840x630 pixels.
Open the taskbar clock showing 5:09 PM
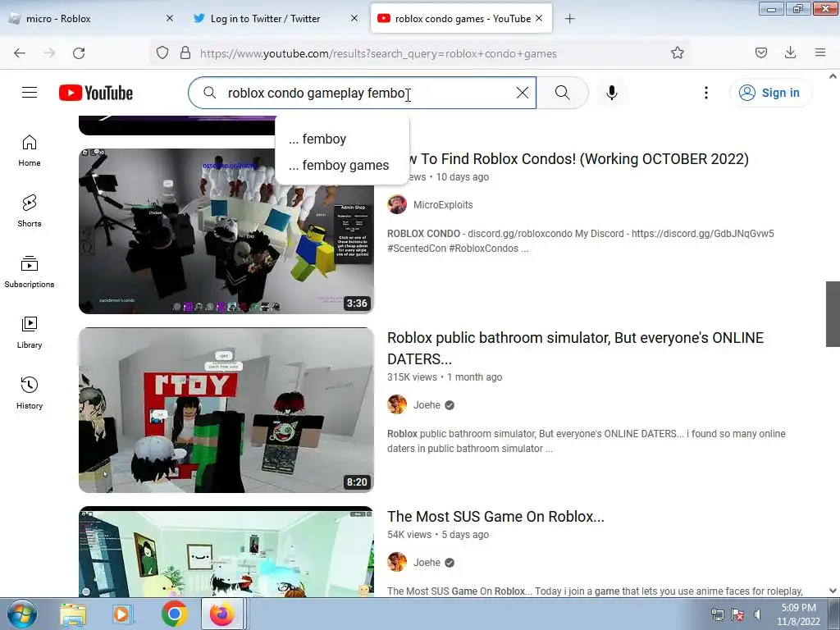coord(798,614)
